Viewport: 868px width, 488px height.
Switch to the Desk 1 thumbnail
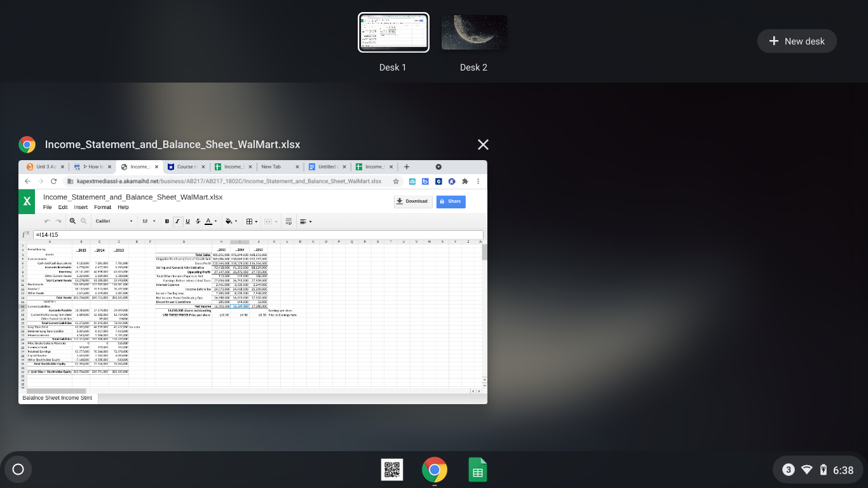393,32
